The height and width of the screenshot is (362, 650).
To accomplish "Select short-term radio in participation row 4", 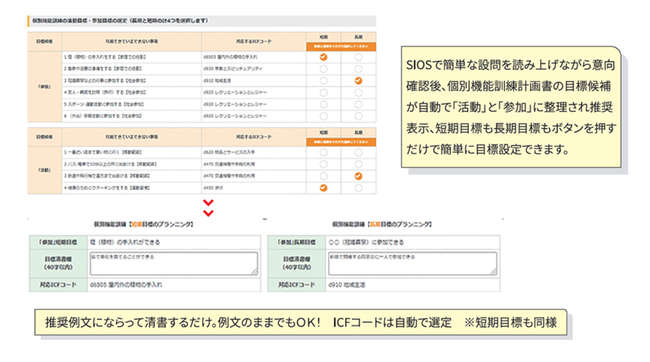I will pos(323,92).
